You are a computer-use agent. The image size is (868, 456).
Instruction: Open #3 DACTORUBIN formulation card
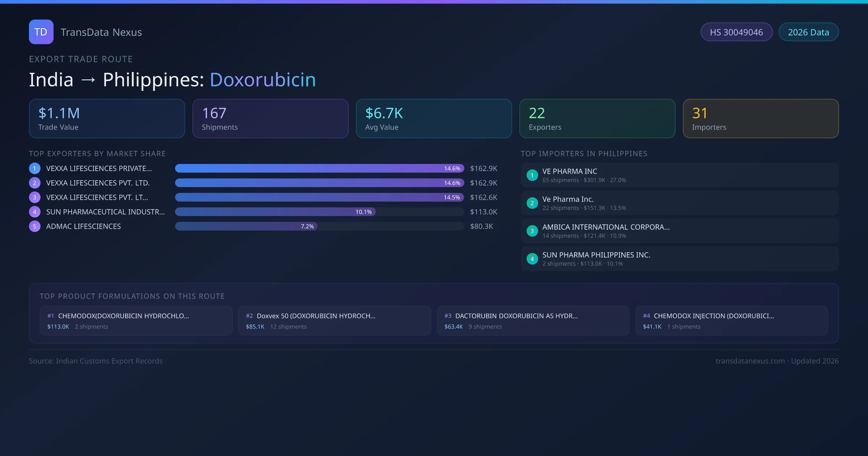pyautogui.click(x=533, y=321)
